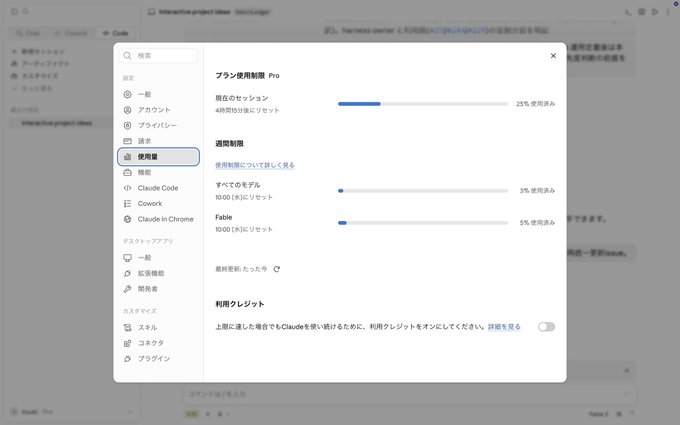Open the Cowork settings item
Image resolution: width=680 pixels, height=425 pixels.
tap(158, 203)
